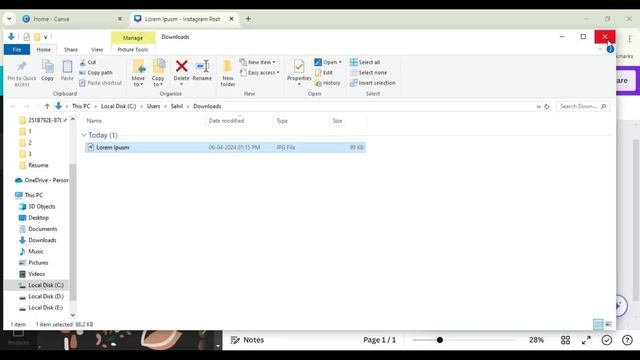Create a New folder

click(227, 73)
